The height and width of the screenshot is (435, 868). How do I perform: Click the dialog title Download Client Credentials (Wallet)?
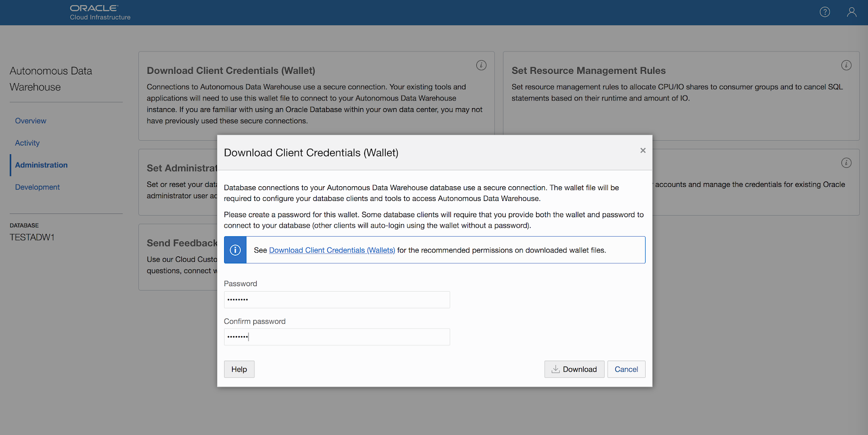311,153
